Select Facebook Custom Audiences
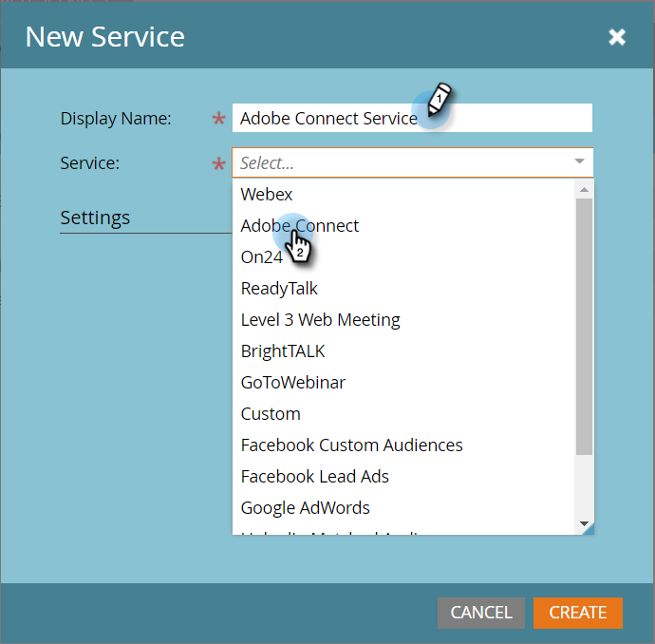Screen dimensions: 655x644 403,445
